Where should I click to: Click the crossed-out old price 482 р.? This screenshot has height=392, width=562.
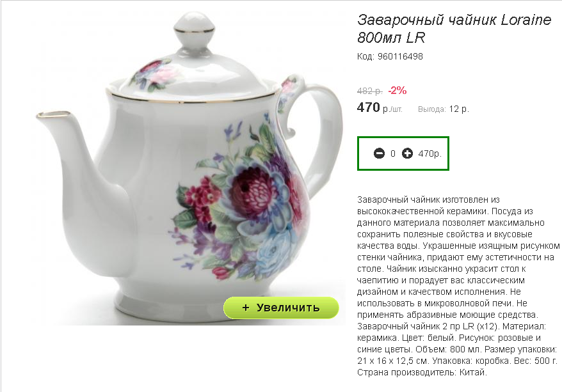point(370,91)
